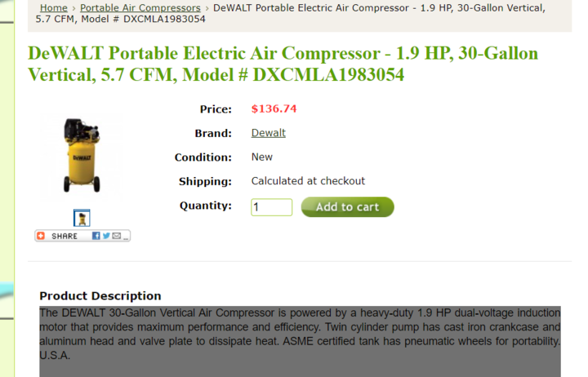The width and height of the screenshot is (588, 377).
Task: Go to Home breadcrumb link
Action: coord(54,8)
